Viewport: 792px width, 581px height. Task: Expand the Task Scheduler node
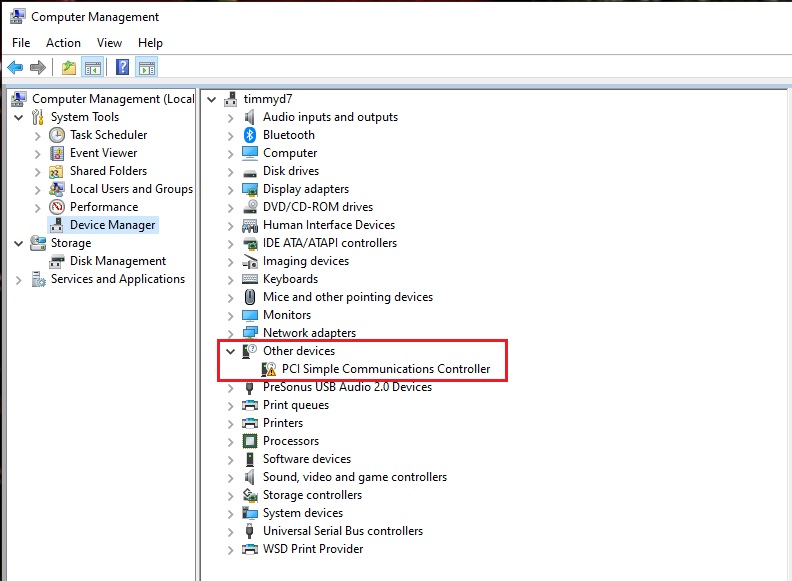[x=37, y=136]
